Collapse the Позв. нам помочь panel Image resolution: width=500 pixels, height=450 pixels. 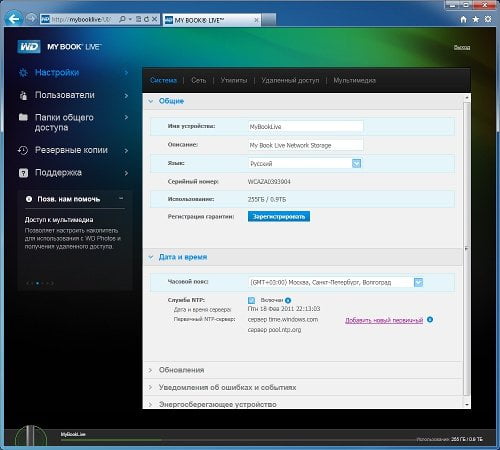121,198
